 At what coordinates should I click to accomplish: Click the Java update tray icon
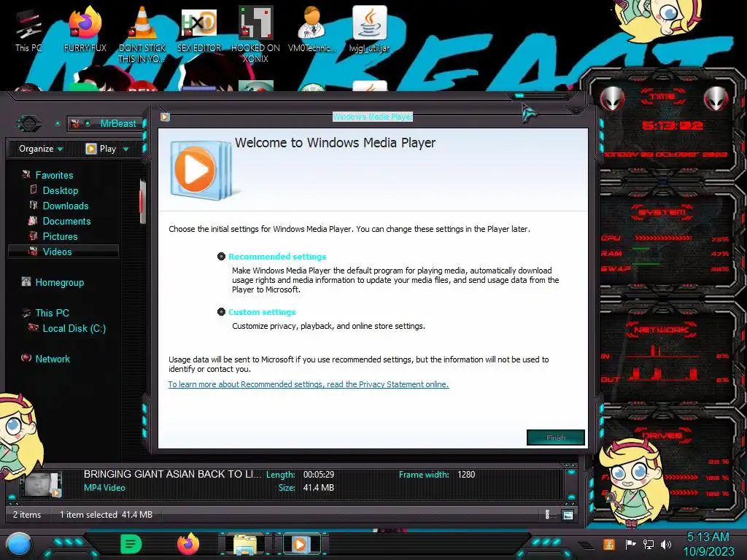click(x=608, y=544)
